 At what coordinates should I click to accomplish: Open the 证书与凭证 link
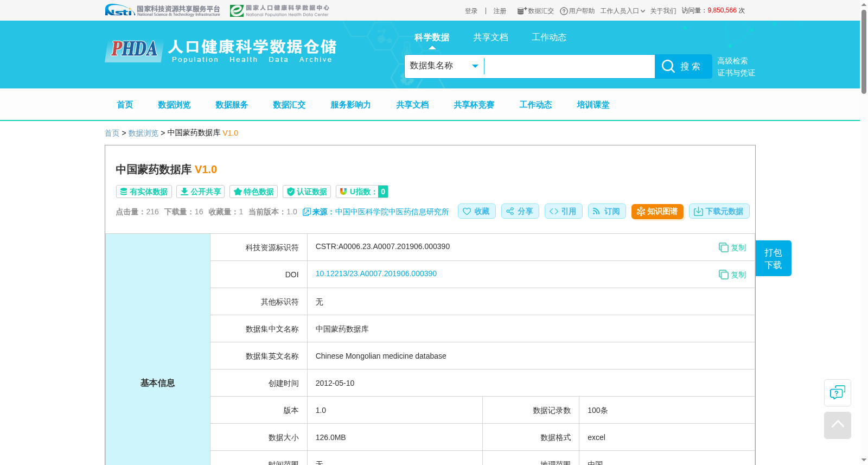(736, 73)
